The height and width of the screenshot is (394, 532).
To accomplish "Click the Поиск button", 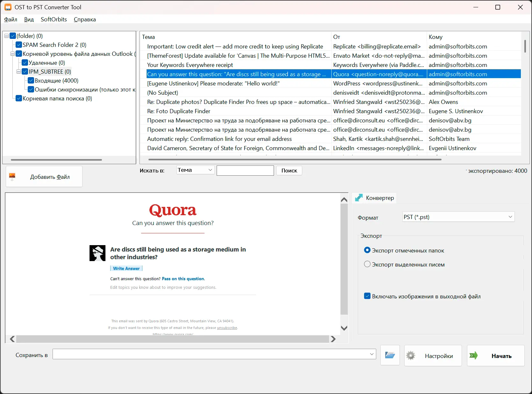I will tap(289, 171).
